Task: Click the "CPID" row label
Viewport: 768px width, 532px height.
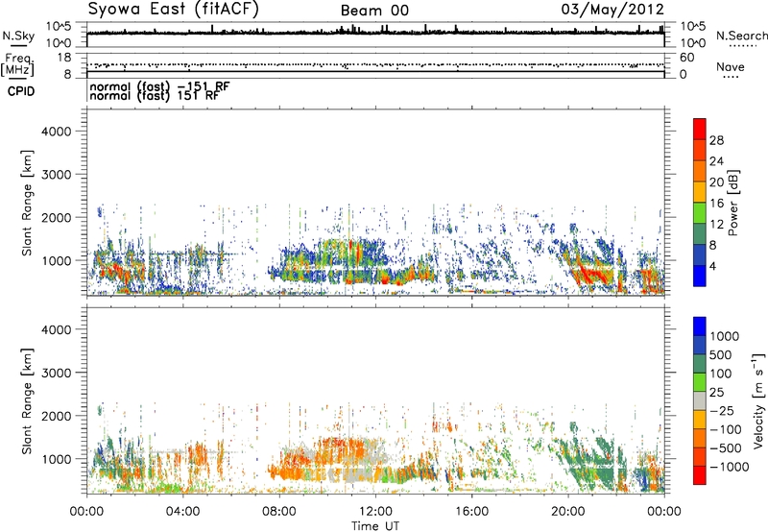Action: (x=21, y=91)
